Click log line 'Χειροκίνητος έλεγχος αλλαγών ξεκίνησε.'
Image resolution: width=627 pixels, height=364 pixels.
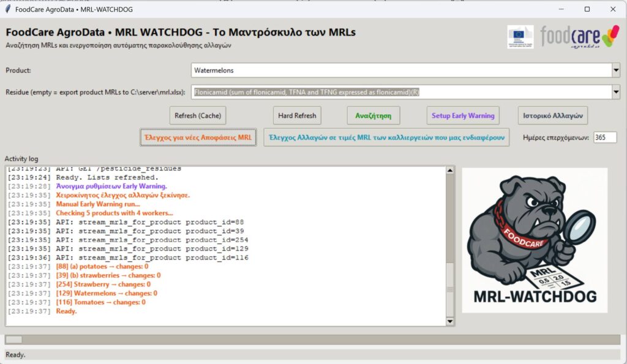[122, 195]
